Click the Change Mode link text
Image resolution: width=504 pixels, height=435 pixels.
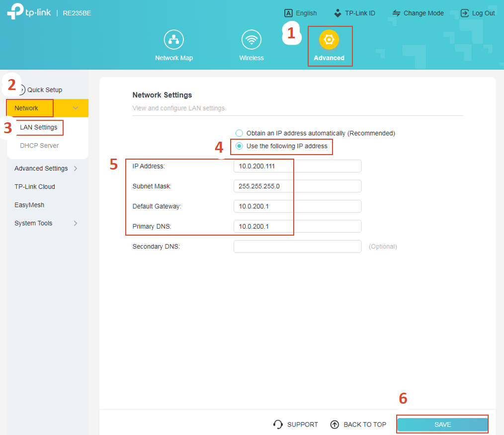pyautogui.click(x=423, y=13)
